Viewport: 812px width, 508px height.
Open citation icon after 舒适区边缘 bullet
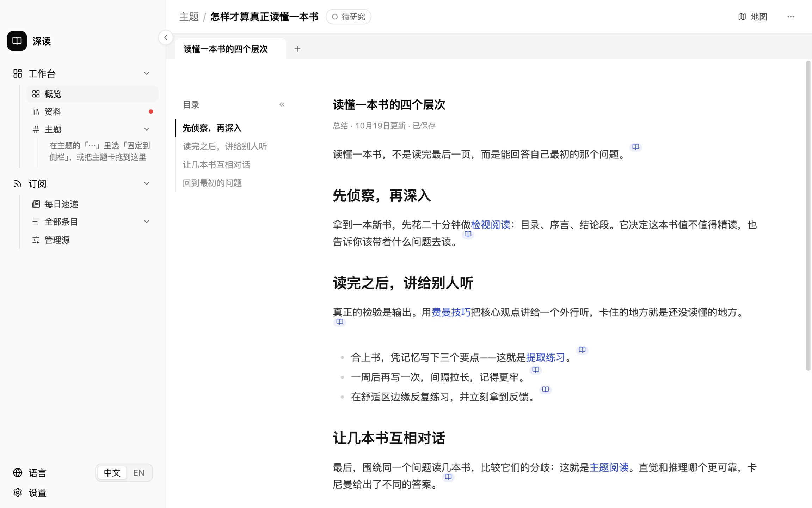coord(545,389)
